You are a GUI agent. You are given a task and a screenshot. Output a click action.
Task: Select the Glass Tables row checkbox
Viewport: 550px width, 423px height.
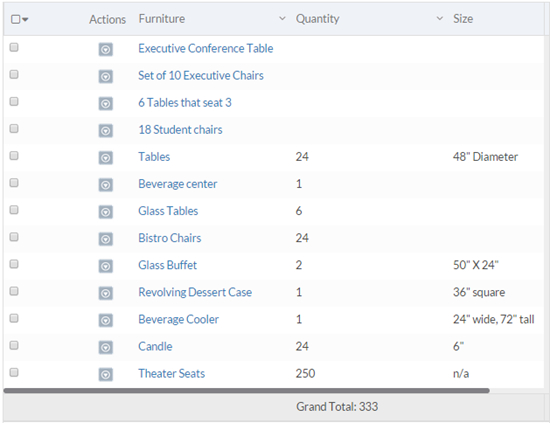point(14,210)
